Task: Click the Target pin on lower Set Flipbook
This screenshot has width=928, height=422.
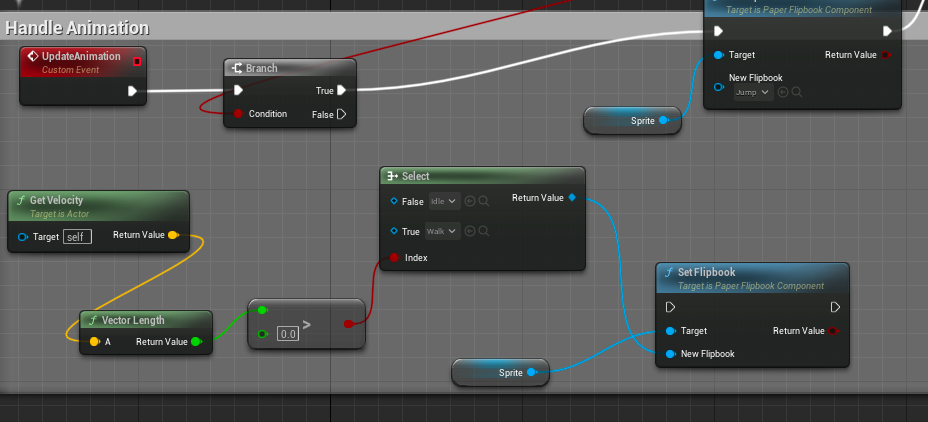Action: pyautogui.click(x=670, y=331)
